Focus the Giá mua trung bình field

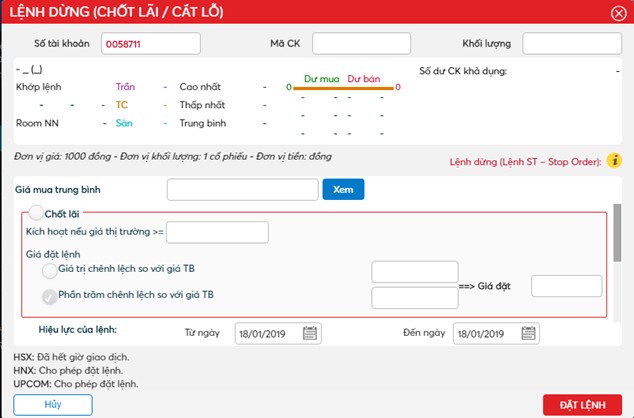pyautogui.click(x=241, y=189)
